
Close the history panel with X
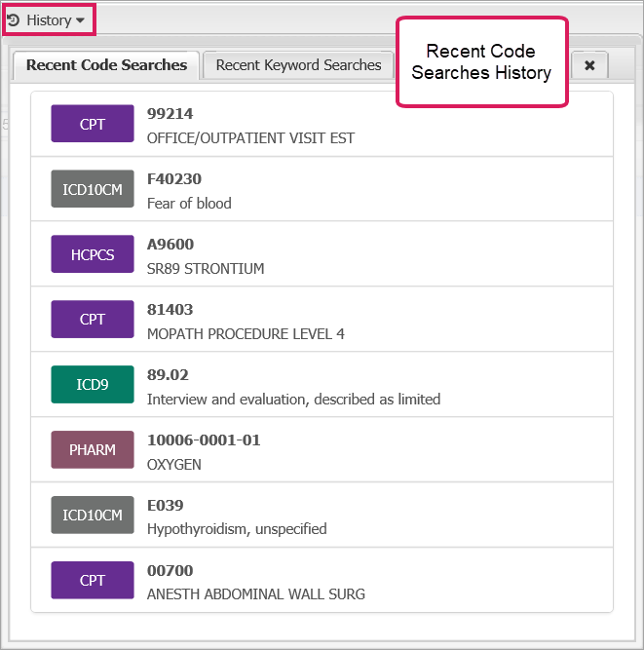pyautogui.click(x=589, y=65)
